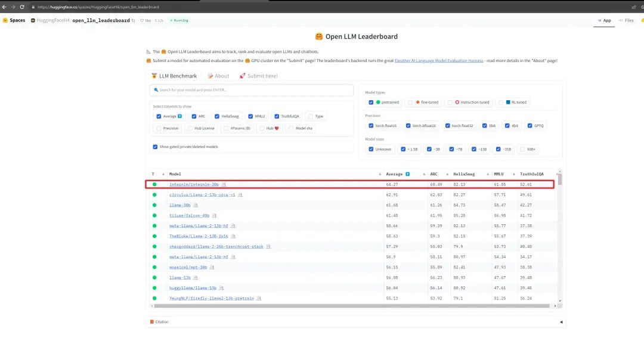
Task: Sort by the T column arrow
Action: pos(163,174)
